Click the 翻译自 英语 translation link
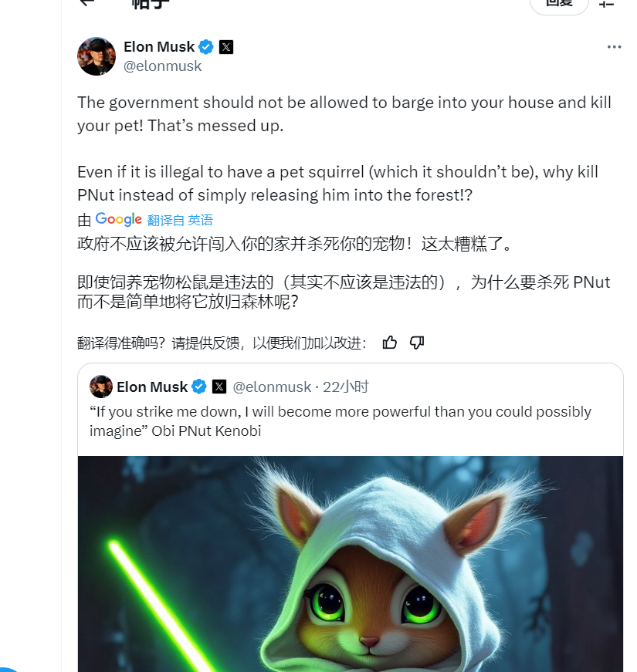 pos(180,221)
